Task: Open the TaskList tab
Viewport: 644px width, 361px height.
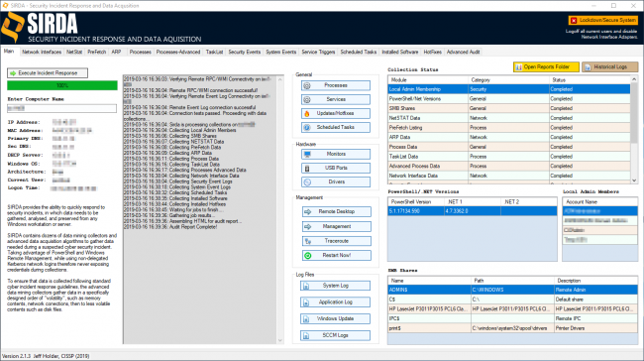Action: [x=214, y=53]
